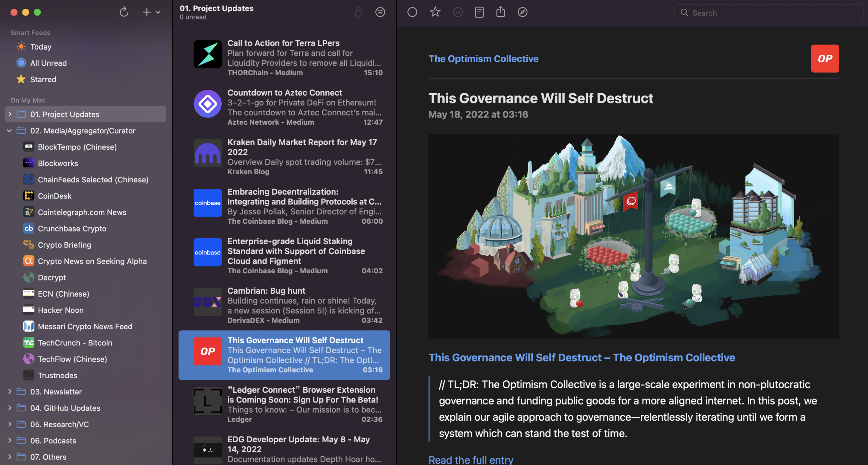This screenshot has height=465, width=868.
Task: Open the timeline filter icon
Action: (x=380, y=12)
